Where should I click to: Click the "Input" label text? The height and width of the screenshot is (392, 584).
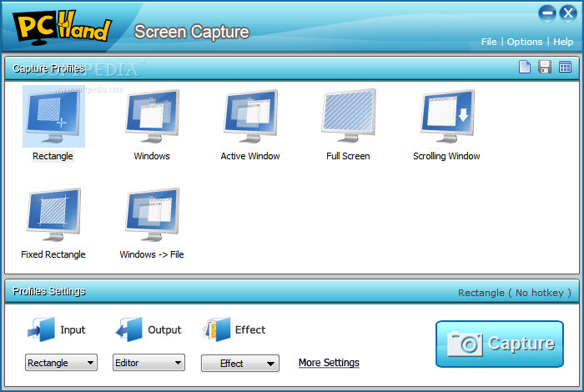point(73,329)
